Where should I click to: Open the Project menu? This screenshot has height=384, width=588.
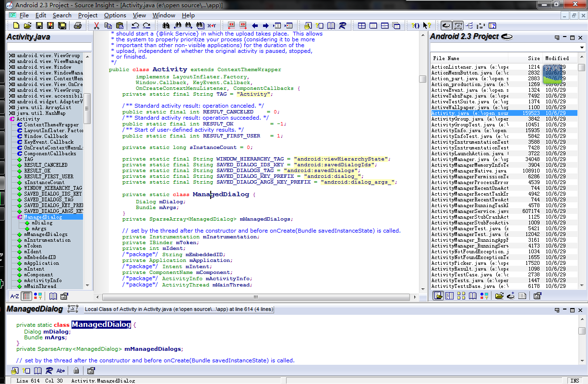pyautogui.click(x=88, y=15)
